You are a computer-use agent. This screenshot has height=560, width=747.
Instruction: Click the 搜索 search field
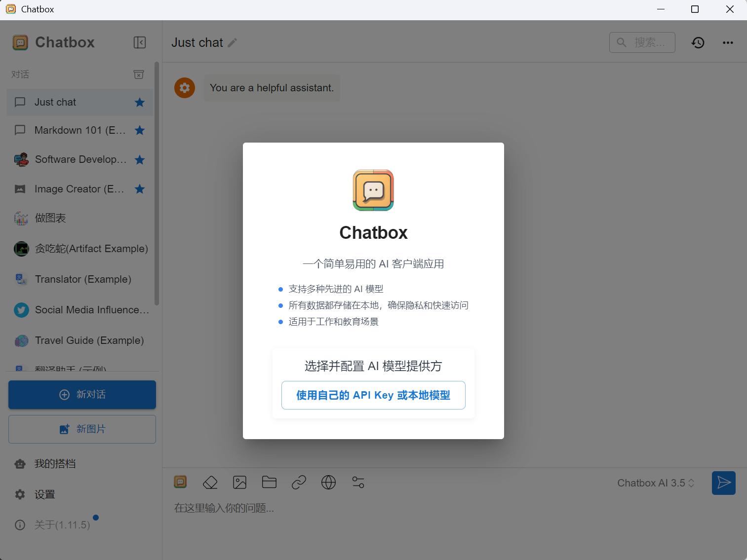[642, 42]
